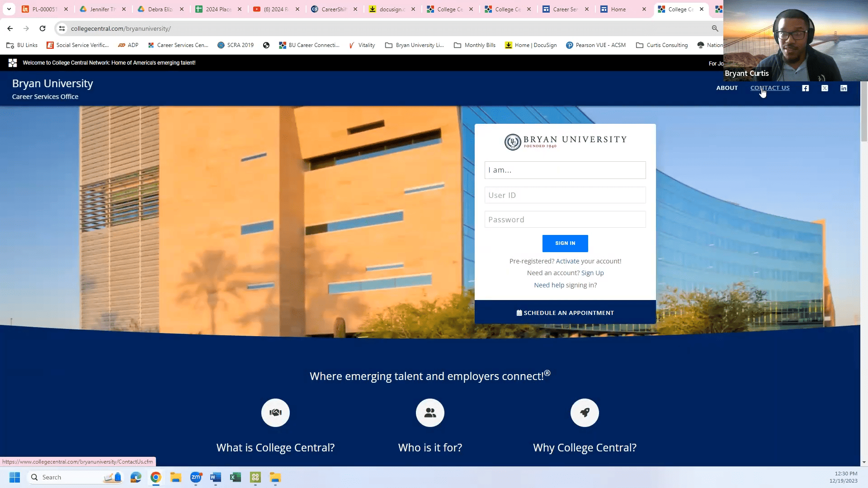The image size is (868, 488).
Task: Open Chrome from the taskbar
Action: pos(156,477)
